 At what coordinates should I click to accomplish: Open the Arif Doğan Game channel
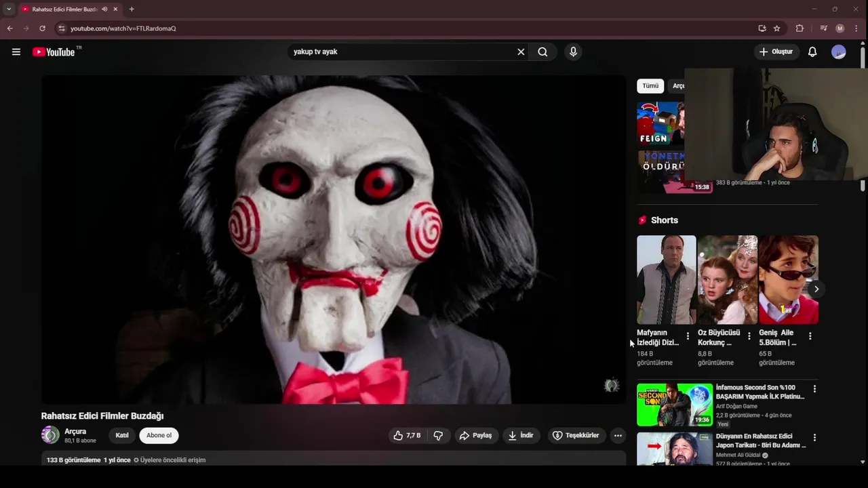(736, 406)
